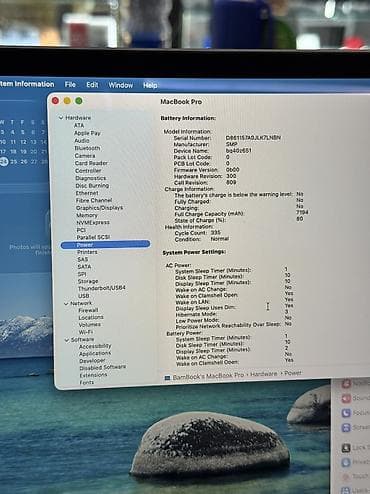Collapse the Software section chevron
The image size is (370, 494).
(67, 340)
